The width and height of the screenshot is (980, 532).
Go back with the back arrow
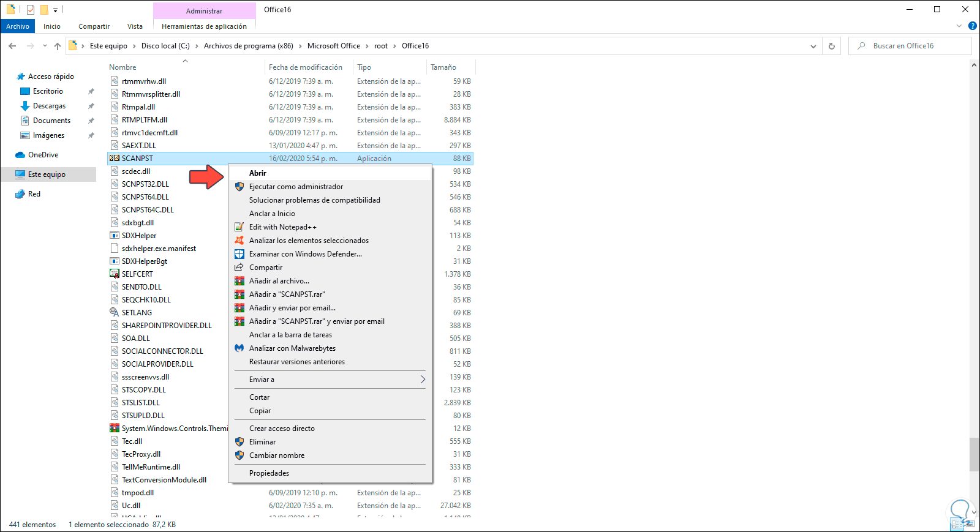click(x=12, y=46)
